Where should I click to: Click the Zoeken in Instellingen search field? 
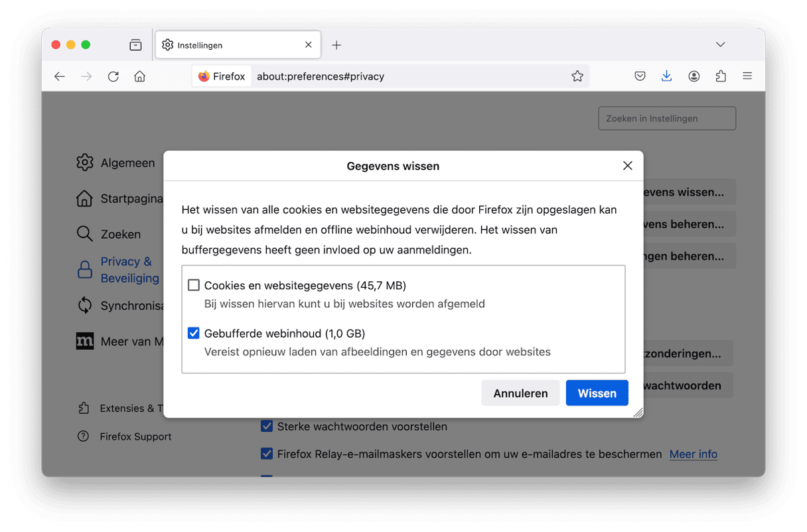click(667, 119)
